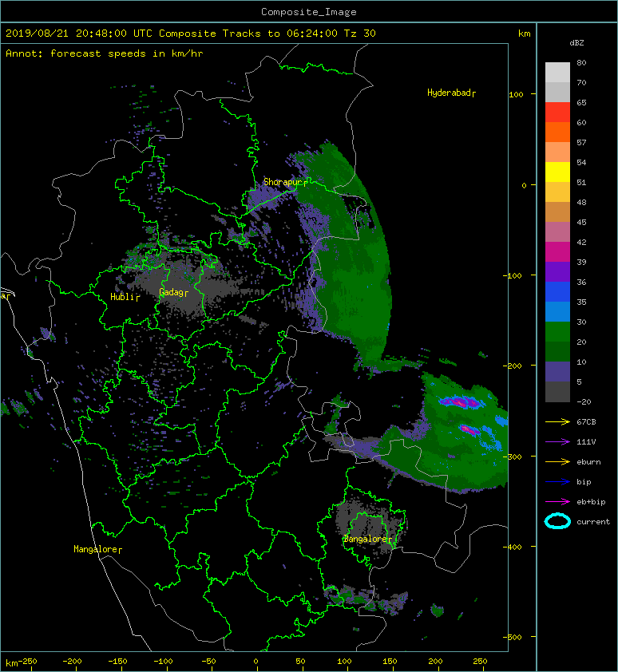Screen dimensions: 618x672
Task: Click the 250 tick on the horizontal axis
Action: coord(480,662)
